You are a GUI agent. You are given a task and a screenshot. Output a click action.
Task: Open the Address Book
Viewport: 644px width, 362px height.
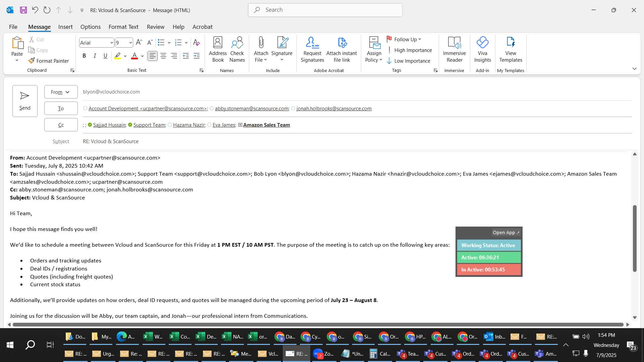[x=218, y=49]
